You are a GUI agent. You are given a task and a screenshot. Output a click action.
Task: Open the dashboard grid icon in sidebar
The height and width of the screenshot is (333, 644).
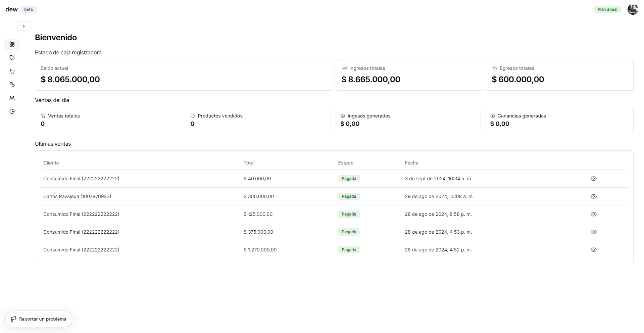12,44
